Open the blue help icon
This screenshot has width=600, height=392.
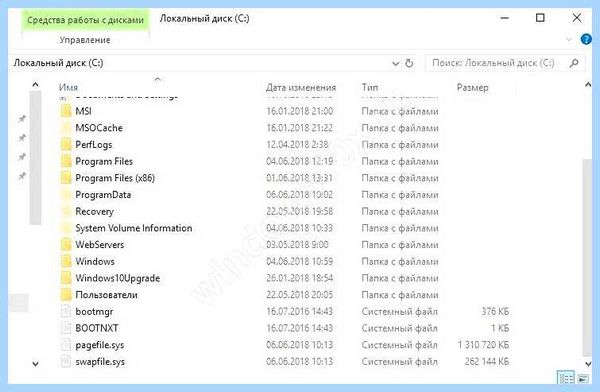pos(586,39)
